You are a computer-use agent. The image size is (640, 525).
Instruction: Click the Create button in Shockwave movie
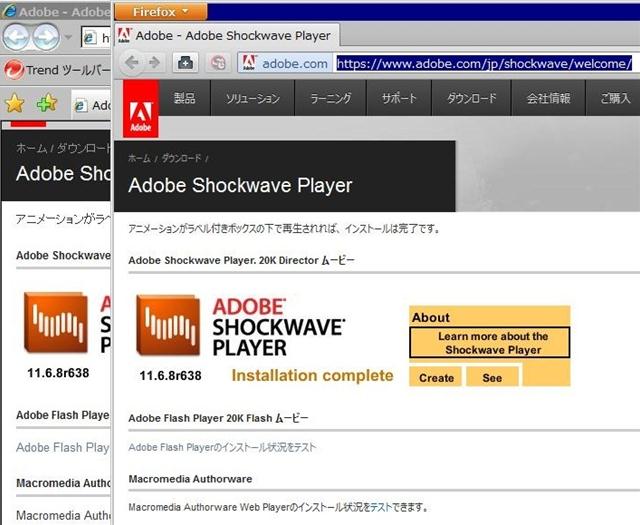[436, 377]
